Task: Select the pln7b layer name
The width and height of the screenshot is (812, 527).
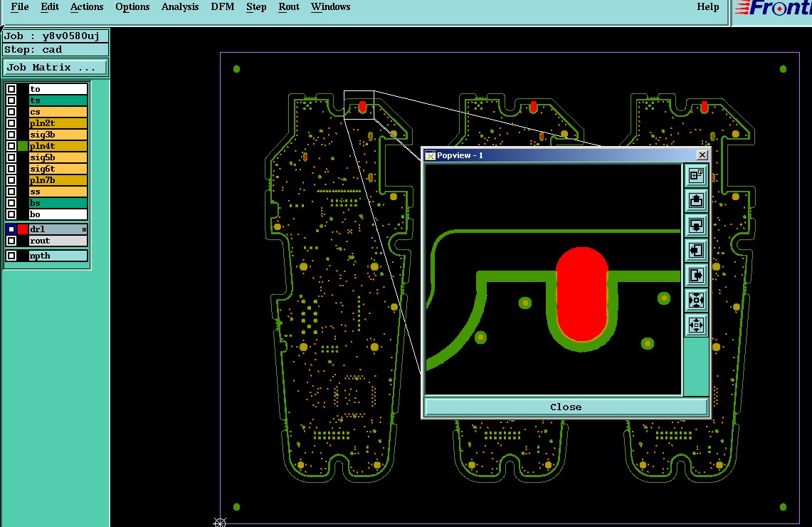Action: click(x=58, y=179)
